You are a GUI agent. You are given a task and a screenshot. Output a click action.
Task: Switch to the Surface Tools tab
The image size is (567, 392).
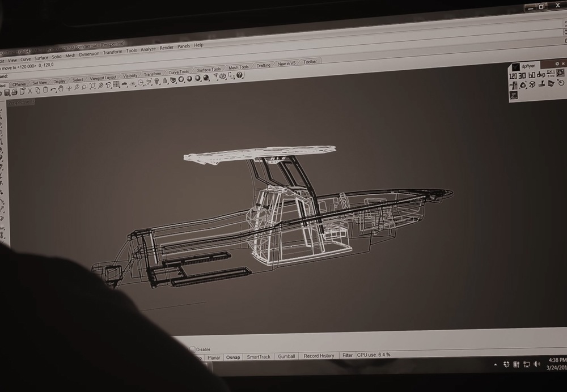click(x=209, y=69)
